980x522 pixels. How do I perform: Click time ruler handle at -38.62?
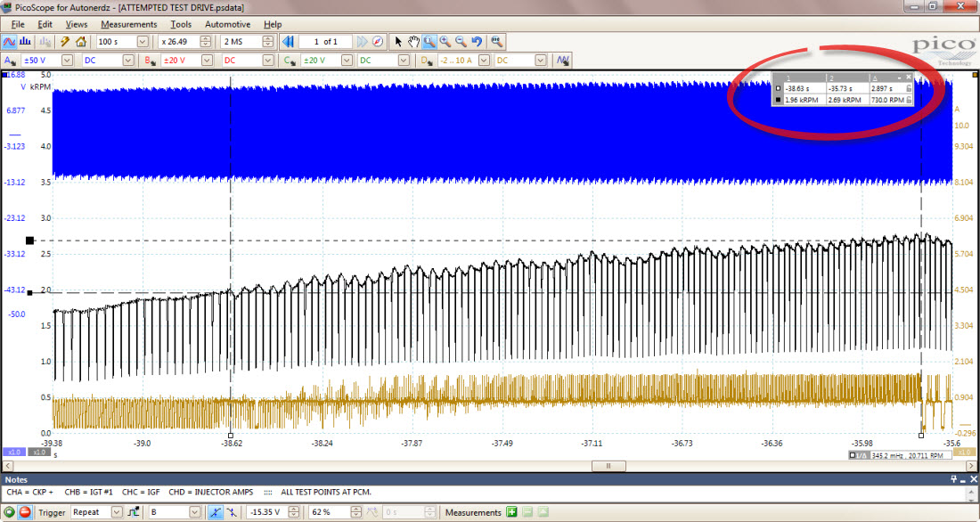(x=231, y=436)
